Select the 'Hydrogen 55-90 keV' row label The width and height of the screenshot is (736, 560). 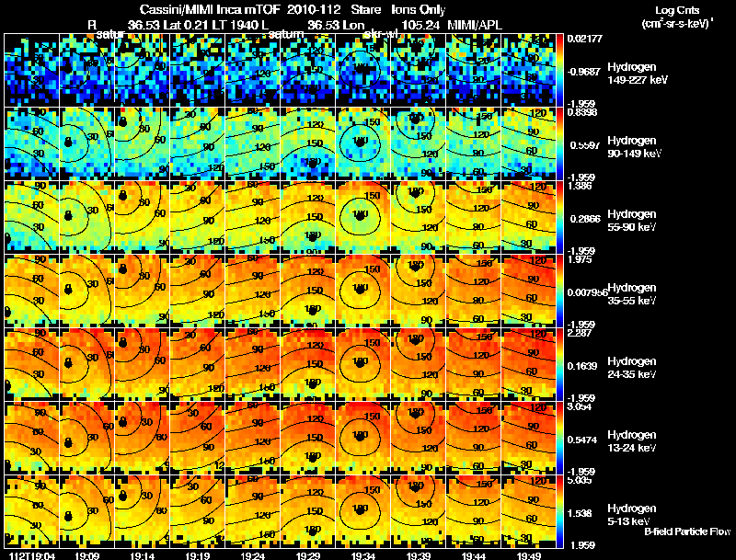pos(632,221)
